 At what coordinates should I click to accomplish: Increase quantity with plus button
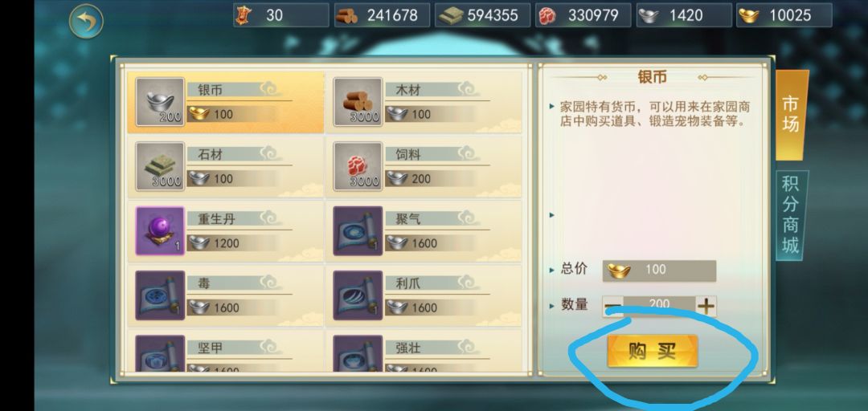coord(706,307)
